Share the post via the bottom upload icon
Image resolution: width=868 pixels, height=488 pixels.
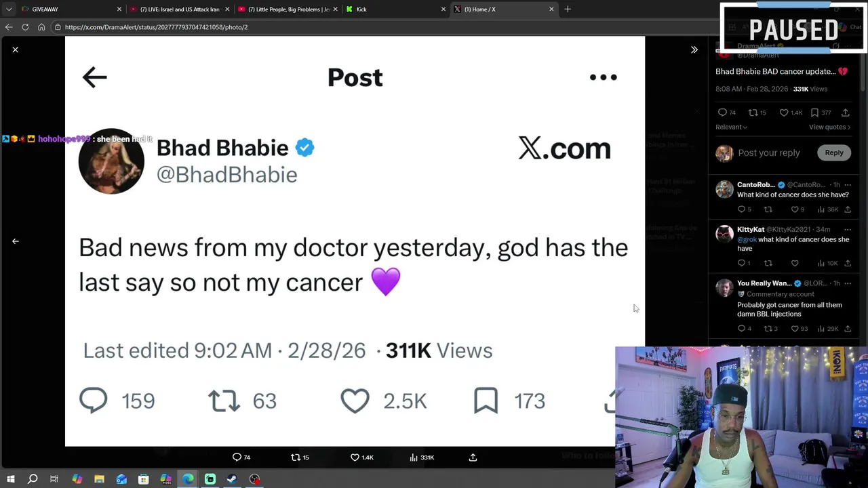click(473, 457)
